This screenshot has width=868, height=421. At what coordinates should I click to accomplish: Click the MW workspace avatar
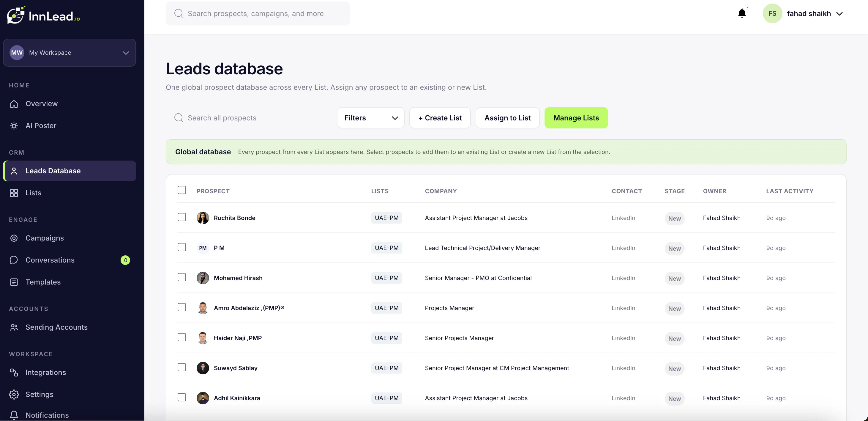point(17,53)
